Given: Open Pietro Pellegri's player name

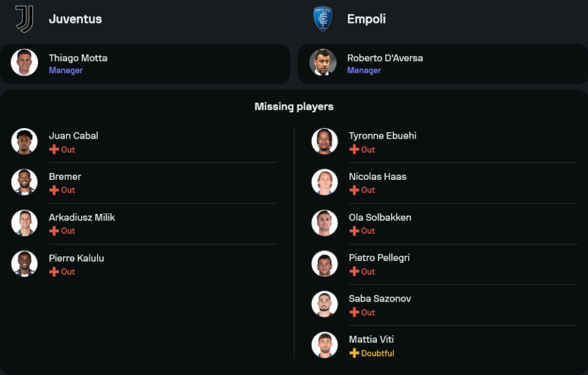Looking at the screenshot, I should click(379, 257).
